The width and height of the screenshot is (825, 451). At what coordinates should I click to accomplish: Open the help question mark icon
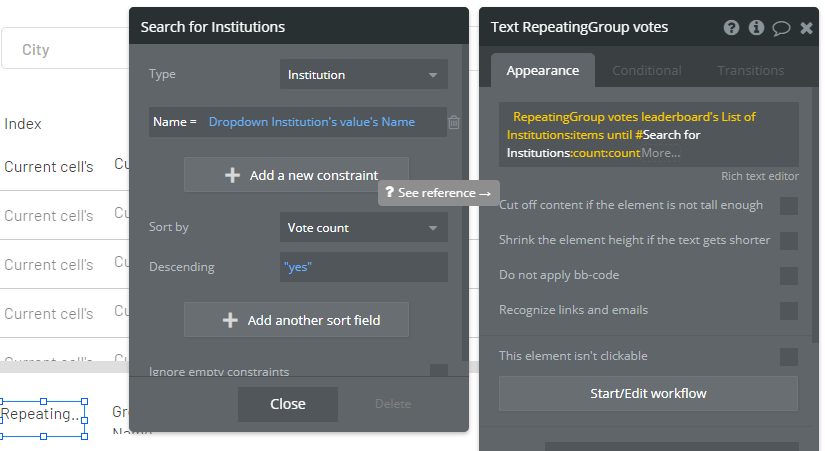click(732, 28)
